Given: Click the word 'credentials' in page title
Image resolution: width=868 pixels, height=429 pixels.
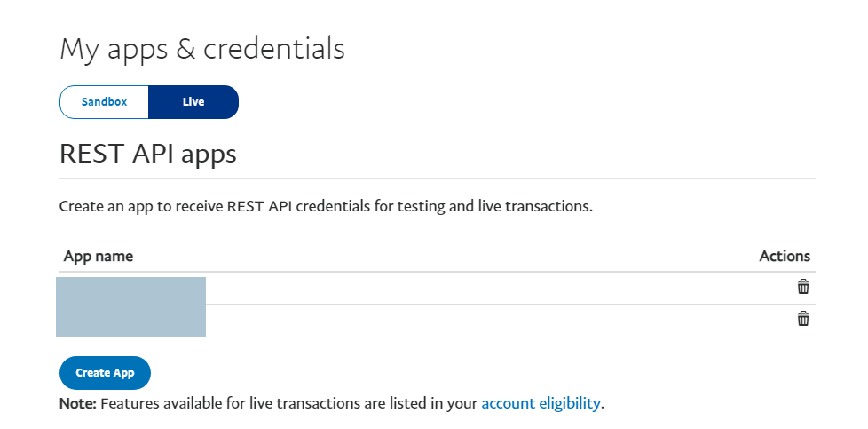Looking at the screenshot, I should coord(274,49).
